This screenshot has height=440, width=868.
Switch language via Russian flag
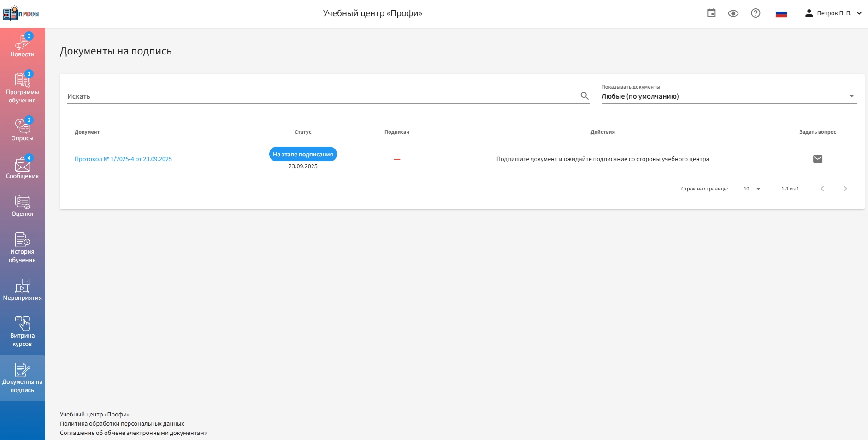(x=781, y=13)
